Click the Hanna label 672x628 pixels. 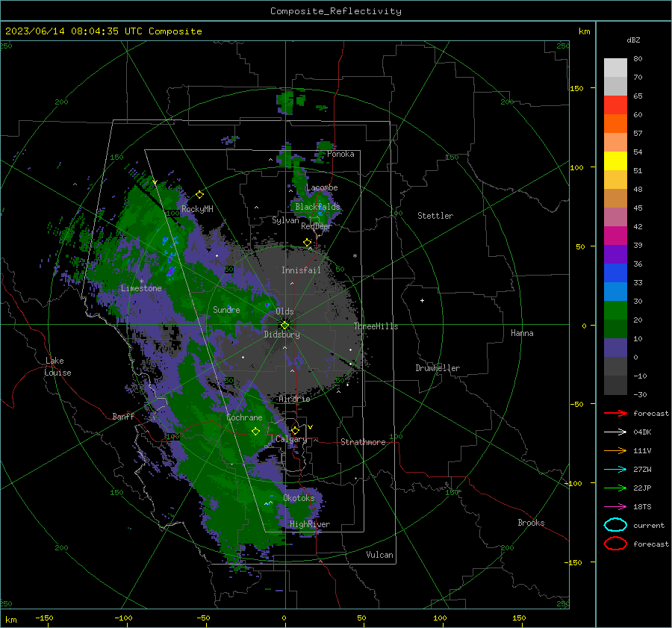[522, 332]
